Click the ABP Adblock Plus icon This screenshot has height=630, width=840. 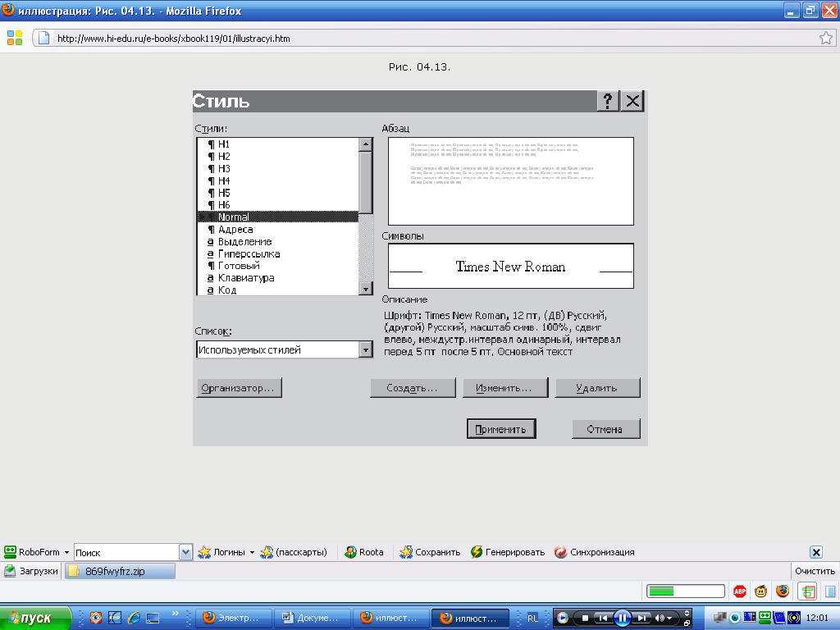(x=740, y=591)
